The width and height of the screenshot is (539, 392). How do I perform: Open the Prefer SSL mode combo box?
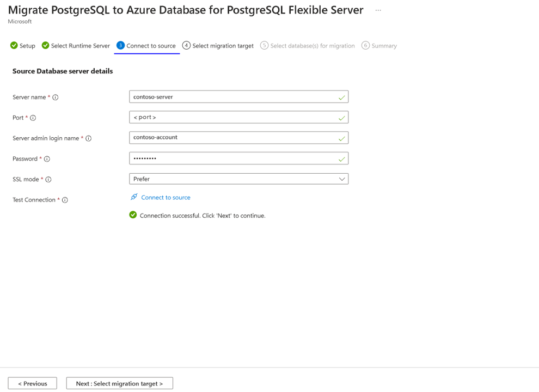238,179
